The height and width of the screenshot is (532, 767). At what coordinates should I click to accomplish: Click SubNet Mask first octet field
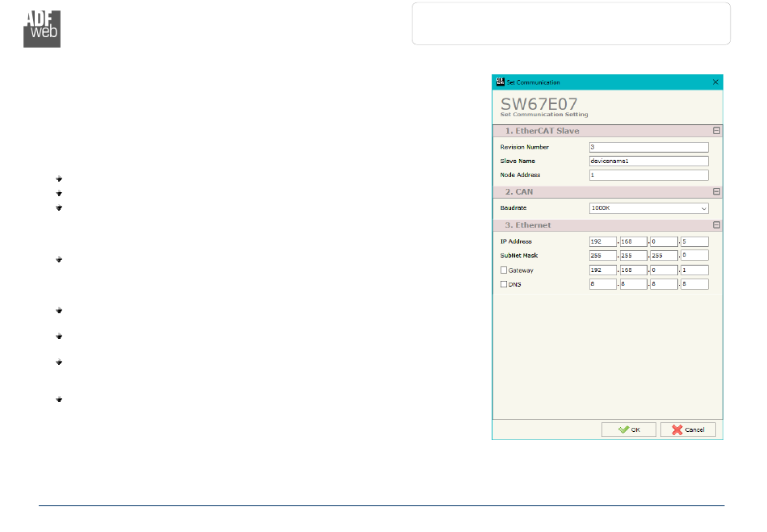tap(602, 255)
